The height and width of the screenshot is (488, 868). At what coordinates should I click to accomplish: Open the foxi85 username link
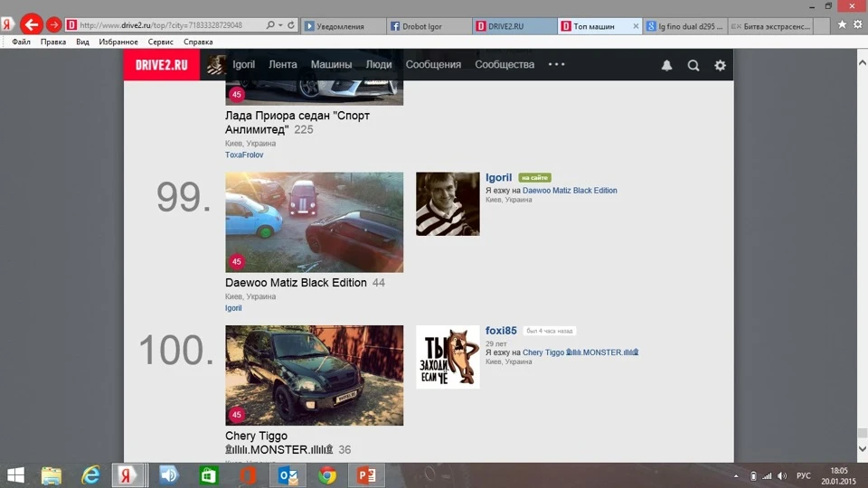(x=501, y=331)
